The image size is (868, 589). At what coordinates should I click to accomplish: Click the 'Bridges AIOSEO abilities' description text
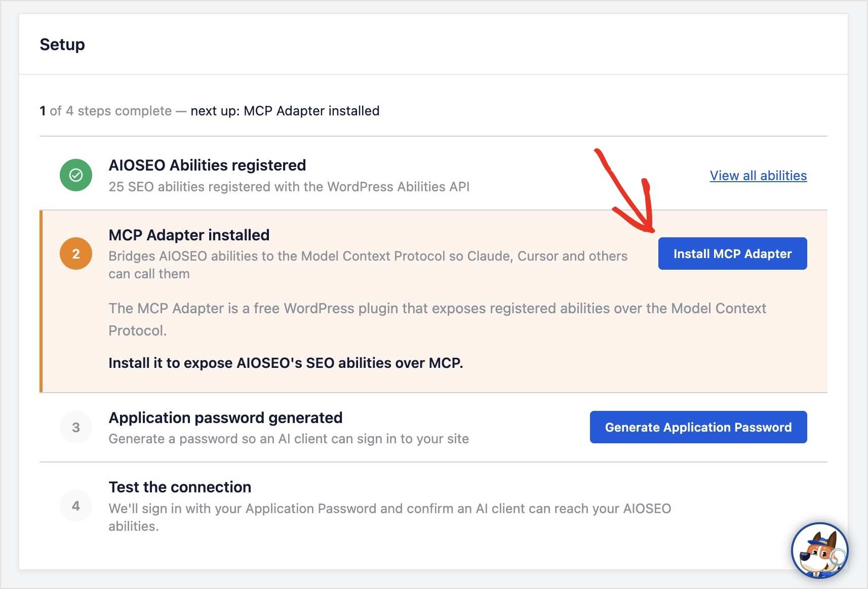[368, 265]
